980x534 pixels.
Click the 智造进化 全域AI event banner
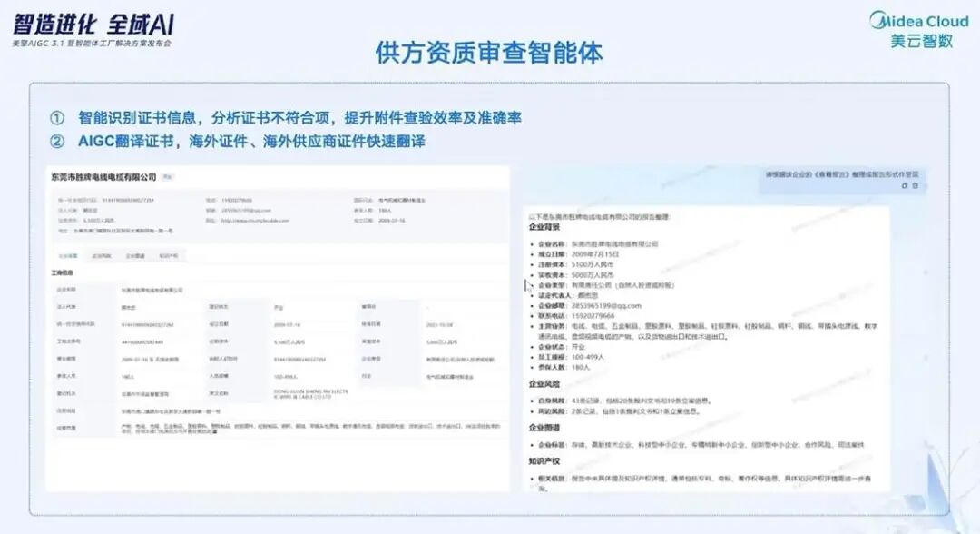pos(93,30)
